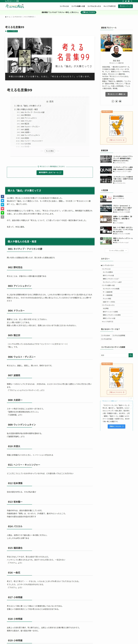The height and width of the screenshot is (644, 138).
Task: Click the コンサル女子QA keyword tag
Action: pos(106,339)
